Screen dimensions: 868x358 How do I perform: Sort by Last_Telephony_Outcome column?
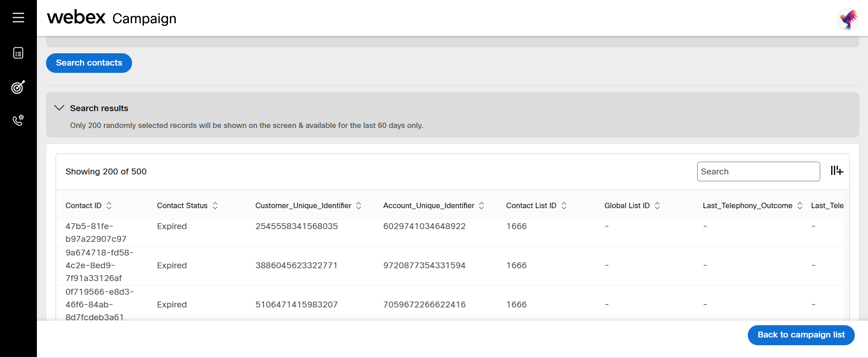point(800,205)
